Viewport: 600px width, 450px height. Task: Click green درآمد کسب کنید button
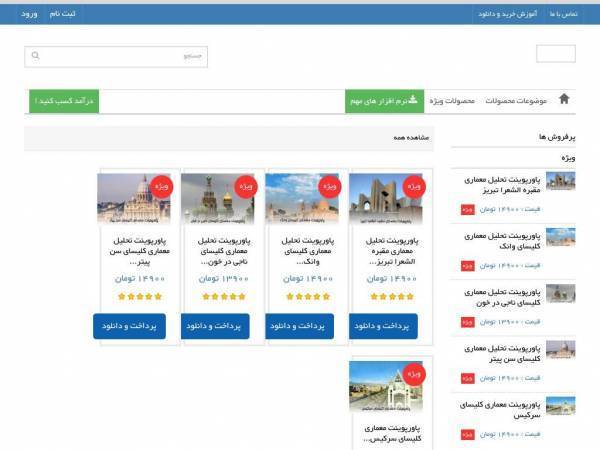pyautogui.click(x=64, y=101)
